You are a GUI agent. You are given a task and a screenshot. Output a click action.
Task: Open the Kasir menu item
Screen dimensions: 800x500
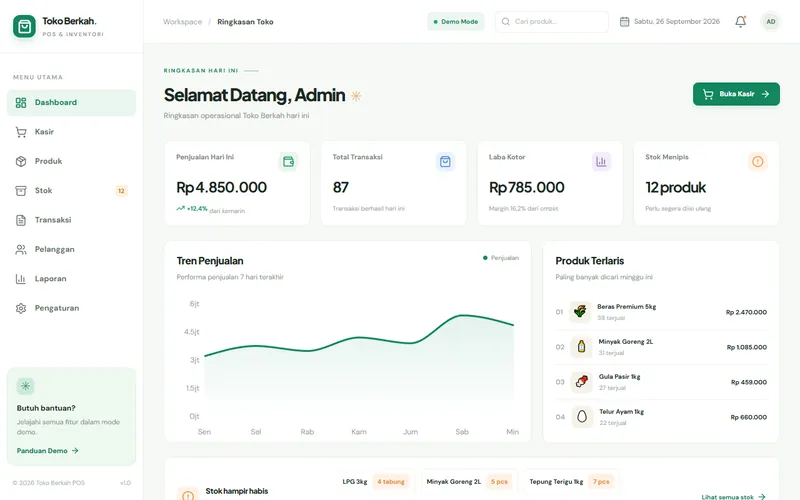pyautogui.click(x=71, y=132)
